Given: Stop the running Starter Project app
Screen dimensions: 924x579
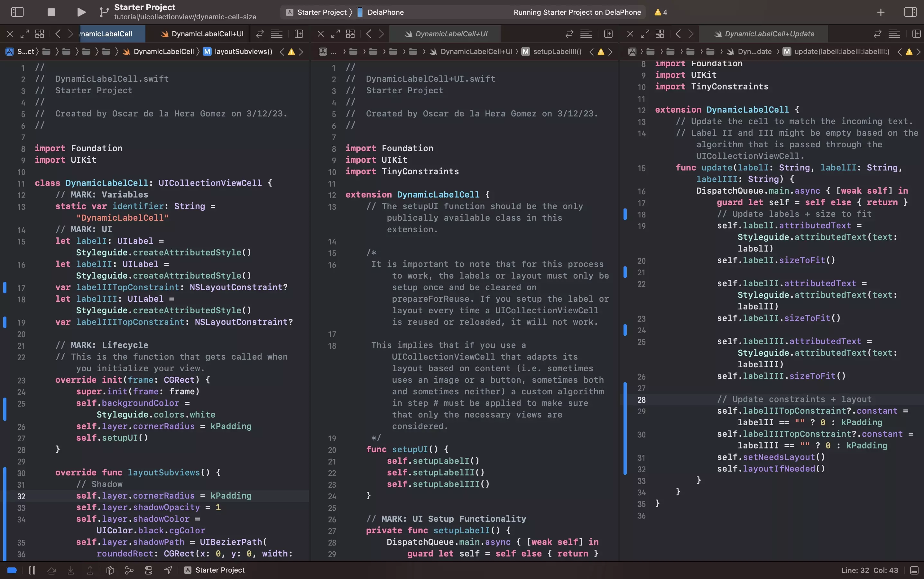Looking at the screenshot, I should 51,12.
